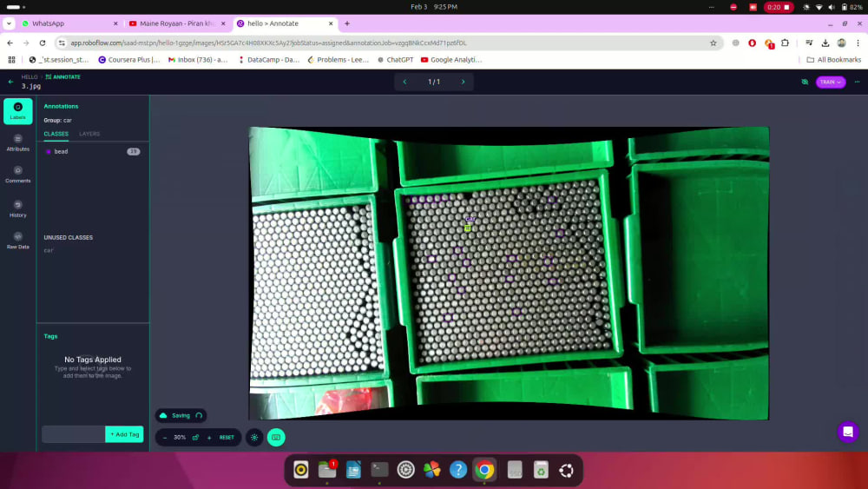Open the annotate page more options menu
868x489 pixels.
click(x=857, y=82)
